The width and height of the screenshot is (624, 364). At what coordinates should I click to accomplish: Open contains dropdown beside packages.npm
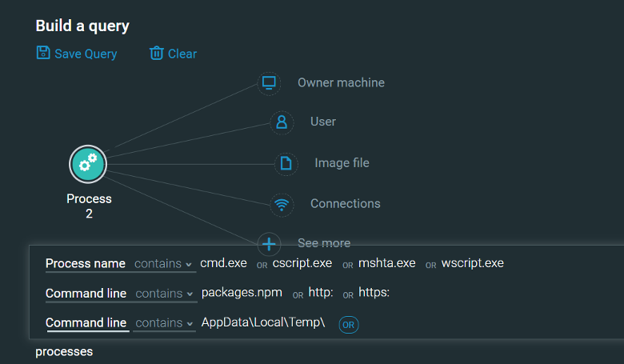click(x=164, y=294)
